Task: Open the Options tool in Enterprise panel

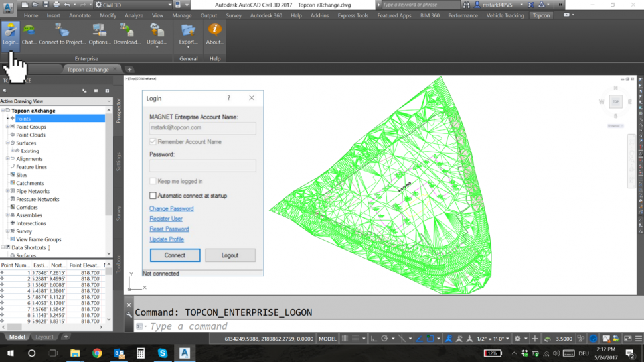Action: 100,33
